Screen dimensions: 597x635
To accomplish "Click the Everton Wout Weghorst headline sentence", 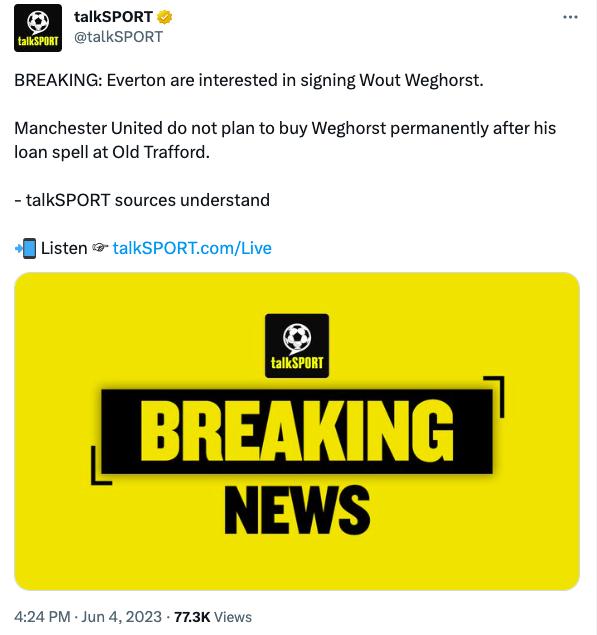I will pos(249,80).
